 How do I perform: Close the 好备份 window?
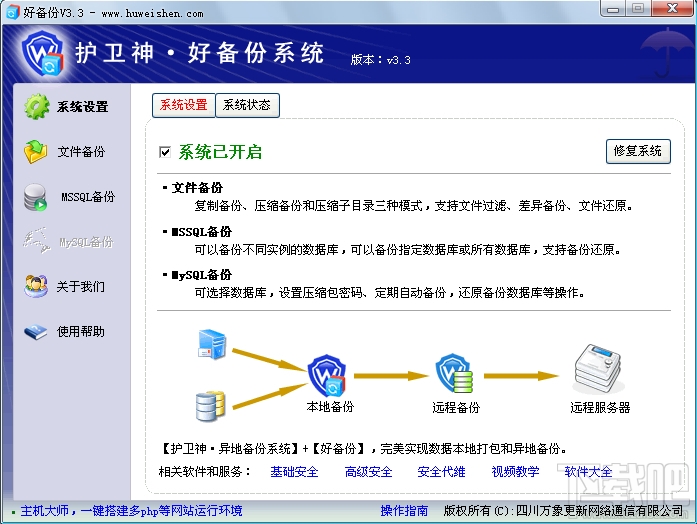(x=672, y=8)
